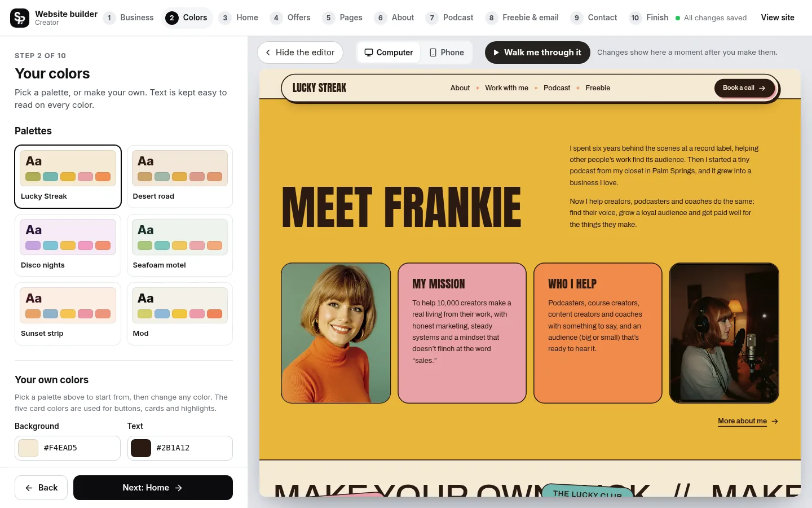Screen dimensions: 812x508
Task: Choose the Sunset strip palette
Action: click(x=68, y=314)
